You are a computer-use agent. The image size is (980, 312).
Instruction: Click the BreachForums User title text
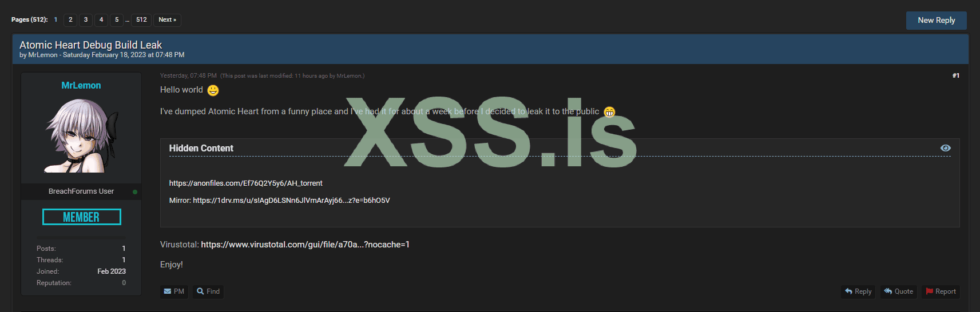[81, 191]
